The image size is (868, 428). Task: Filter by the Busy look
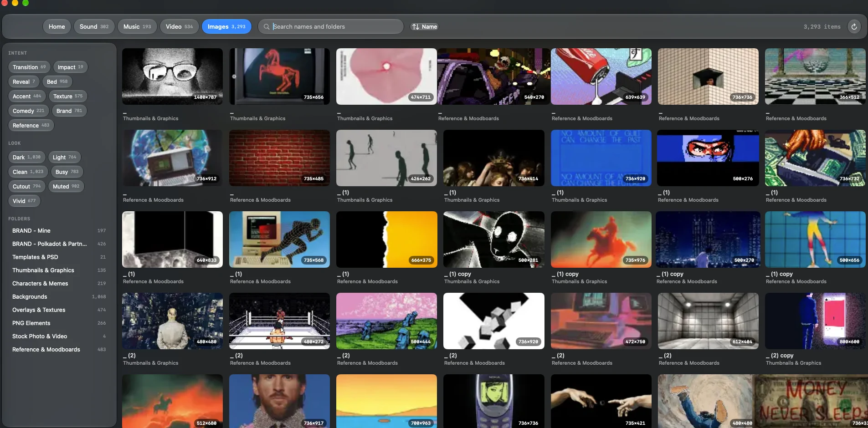(67, 172)
